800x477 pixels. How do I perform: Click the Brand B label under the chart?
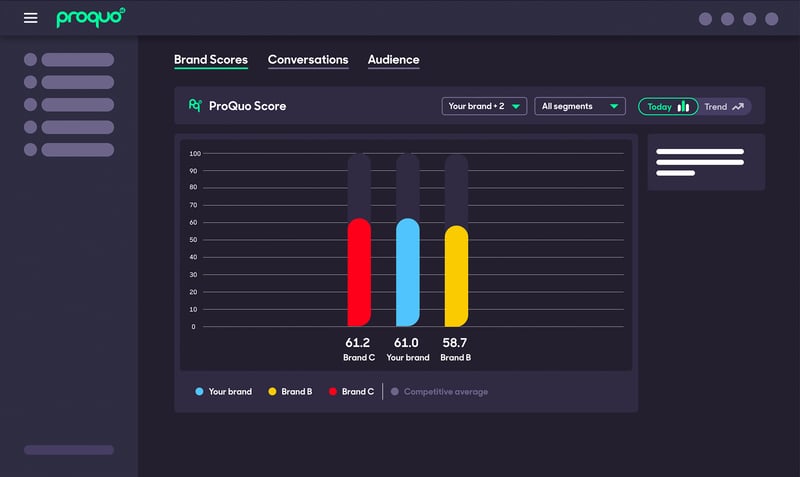[456, 358]
